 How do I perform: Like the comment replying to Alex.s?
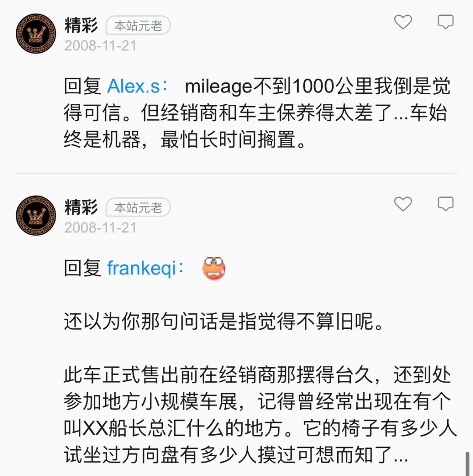point(403,22)
